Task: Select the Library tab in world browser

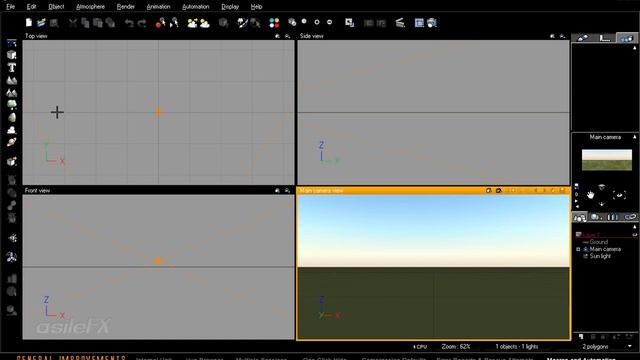Action: pyautogui.click(x=613, y=217)
